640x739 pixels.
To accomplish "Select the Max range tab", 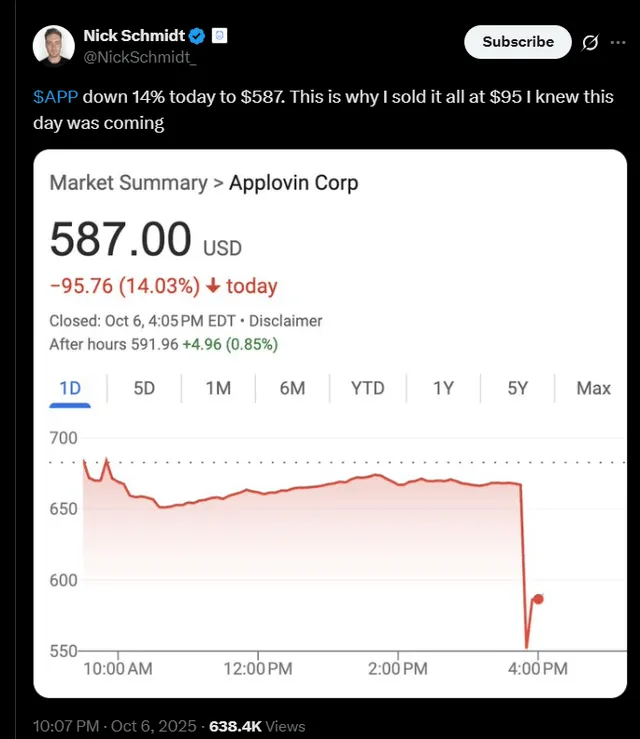I will 593,389.
